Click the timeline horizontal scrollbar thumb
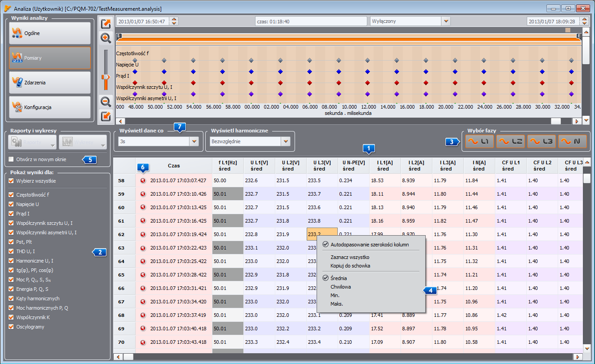Image resolution: width=595 pixels, height=364 pixels. click(556, 121)
